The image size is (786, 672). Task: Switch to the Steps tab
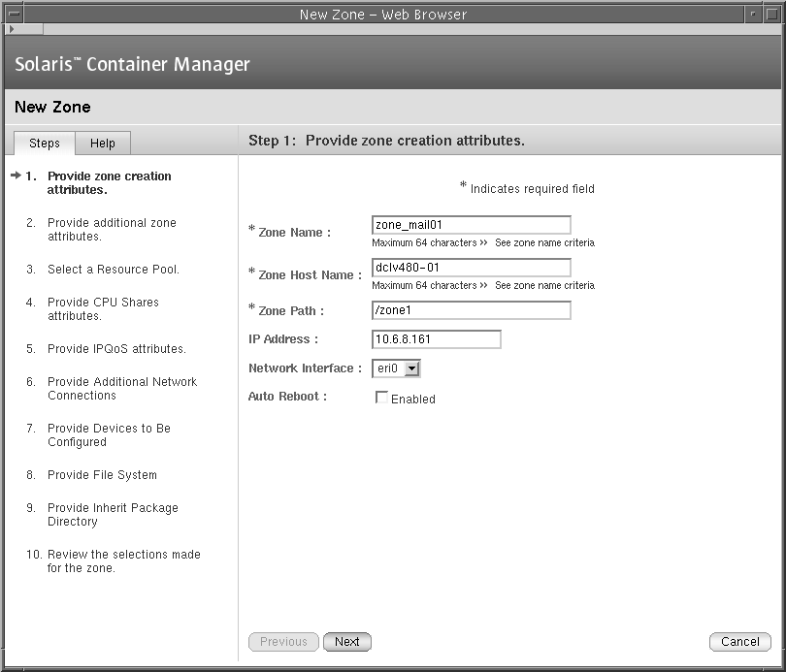[45, 144]
